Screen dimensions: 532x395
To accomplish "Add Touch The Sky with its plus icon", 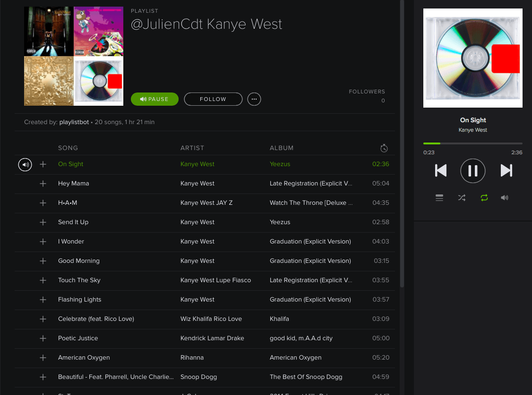I will [x=43, y=280].
